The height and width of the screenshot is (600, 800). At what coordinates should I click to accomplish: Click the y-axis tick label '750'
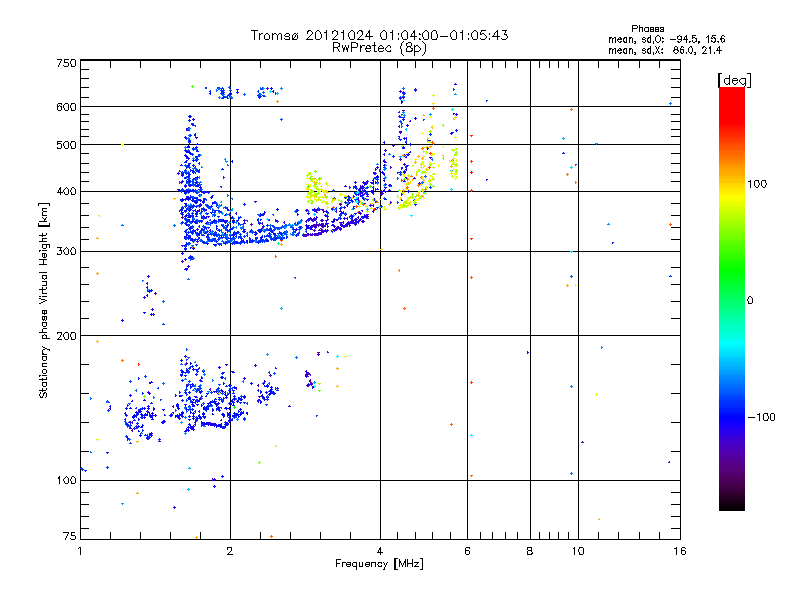(x=66, y=63)
